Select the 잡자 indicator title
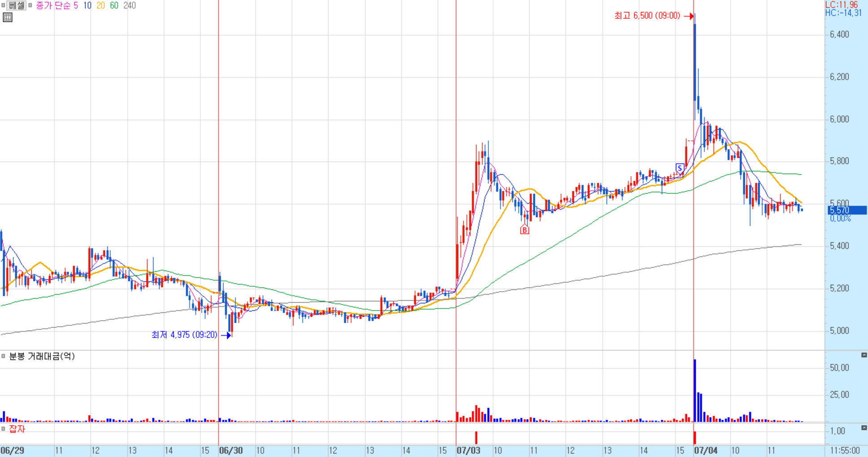Viewport: 868px width, 457px height. click(17, 429)
